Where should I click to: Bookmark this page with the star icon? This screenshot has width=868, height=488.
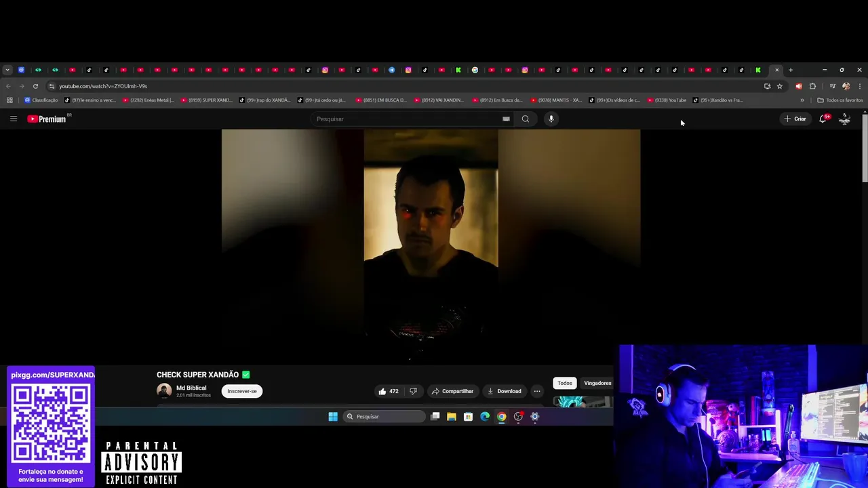780,86
